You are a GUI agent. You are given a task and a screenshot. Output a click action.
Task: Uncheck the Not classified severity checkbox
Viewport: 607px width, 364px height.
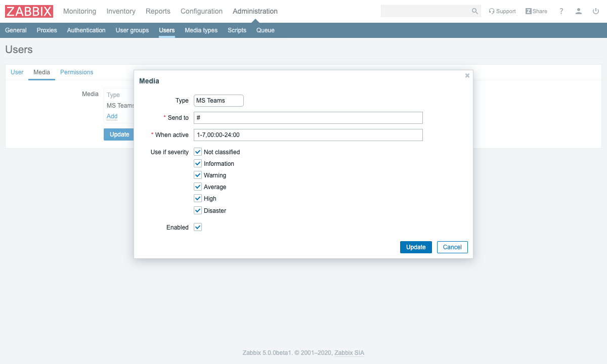point(198,152)
